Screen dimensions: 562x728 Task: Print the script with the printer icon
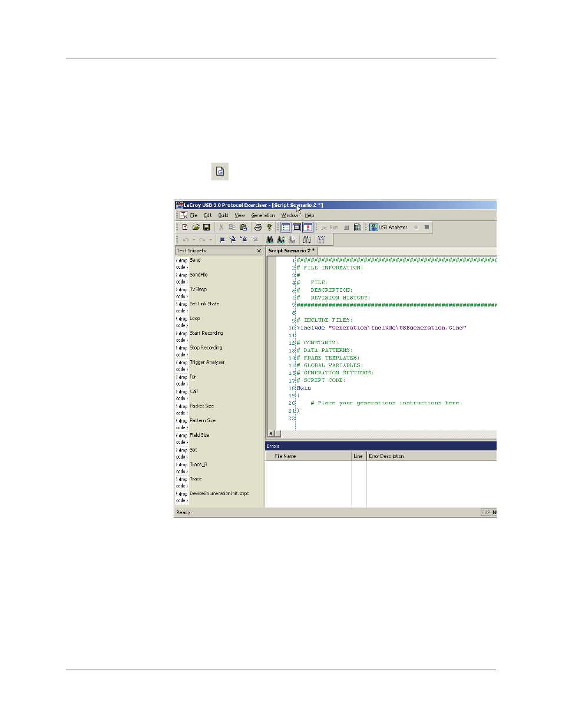258,228
